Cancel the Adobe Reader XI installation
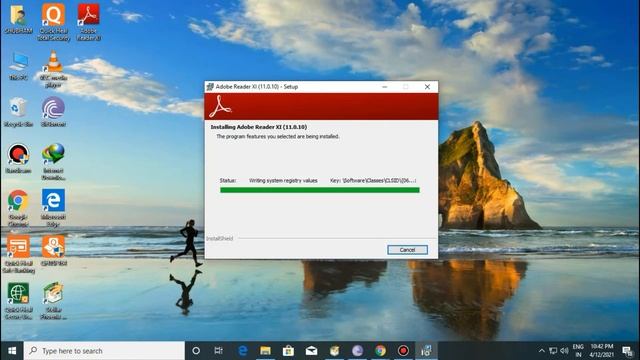The height and width of the screenshot is (360, 640). pos(407,250)
